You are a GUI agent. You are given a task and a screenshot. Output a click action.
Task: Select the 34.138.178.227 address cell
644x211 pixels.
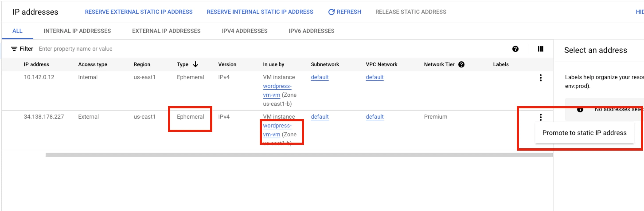[x=44, y=117]
